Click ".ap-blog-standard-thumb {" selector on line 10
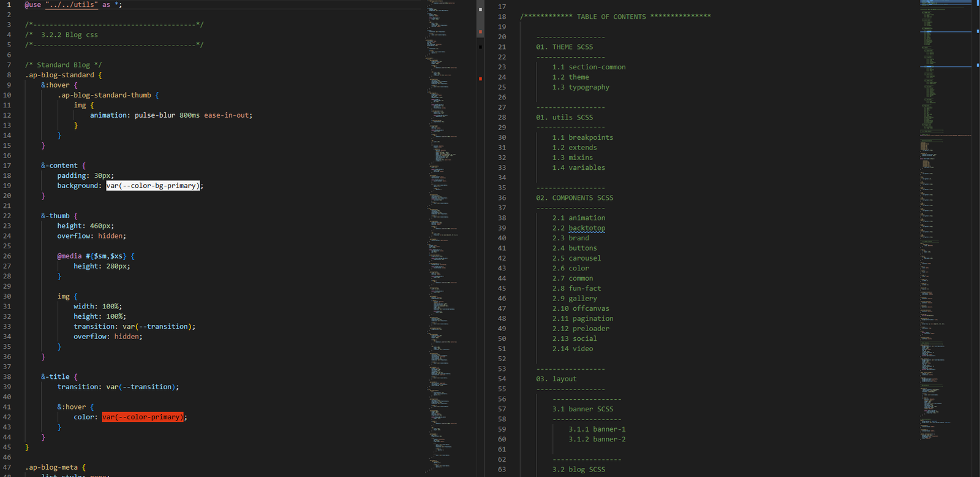The image size is (980, 477). pos(108,95)
